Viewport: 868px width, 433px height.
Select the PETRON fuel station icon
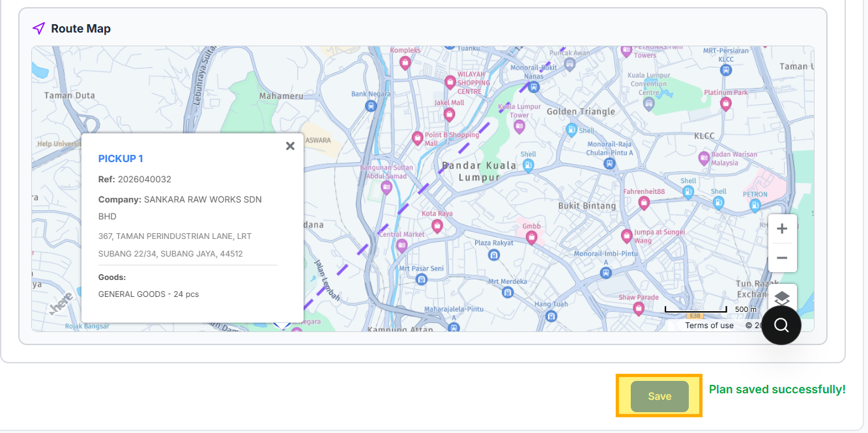(x=755, y=206)
